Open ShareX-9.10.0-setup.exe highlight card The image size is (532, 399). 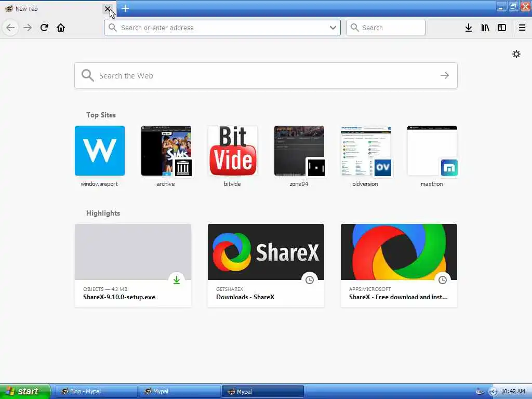coord(133,265)
